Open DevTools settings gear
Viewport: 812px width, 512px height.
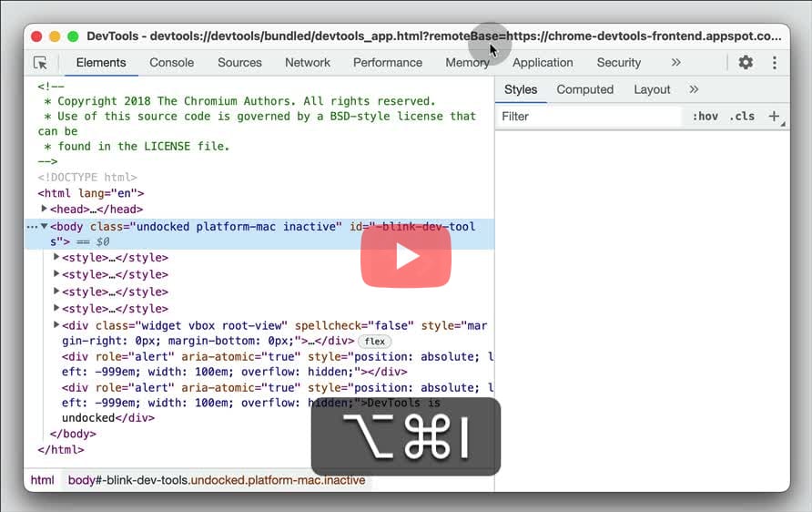(746, 62)
